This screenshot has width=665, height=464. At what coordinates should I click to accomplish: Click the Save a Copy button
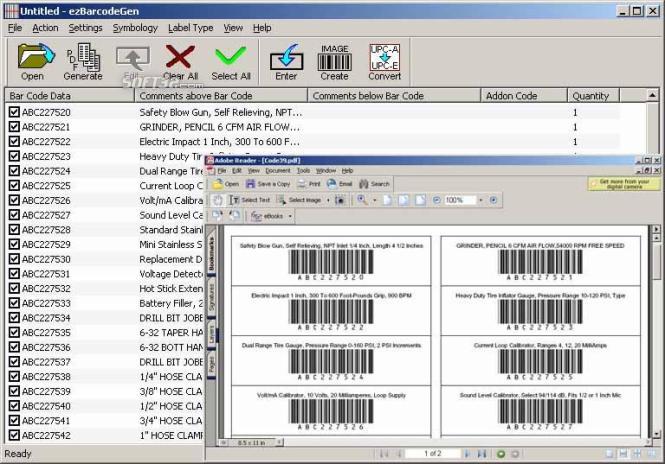click(268, 184)
